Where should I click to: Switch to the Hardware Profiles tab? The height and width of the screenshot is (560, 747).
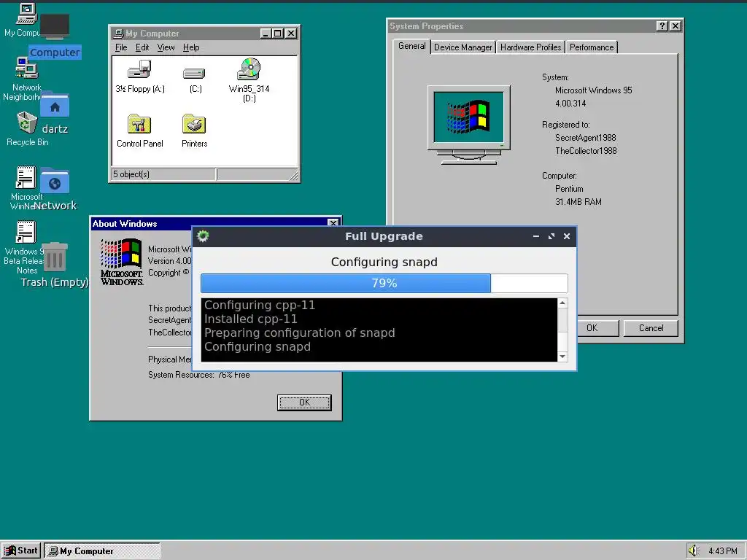click(530, 47)
